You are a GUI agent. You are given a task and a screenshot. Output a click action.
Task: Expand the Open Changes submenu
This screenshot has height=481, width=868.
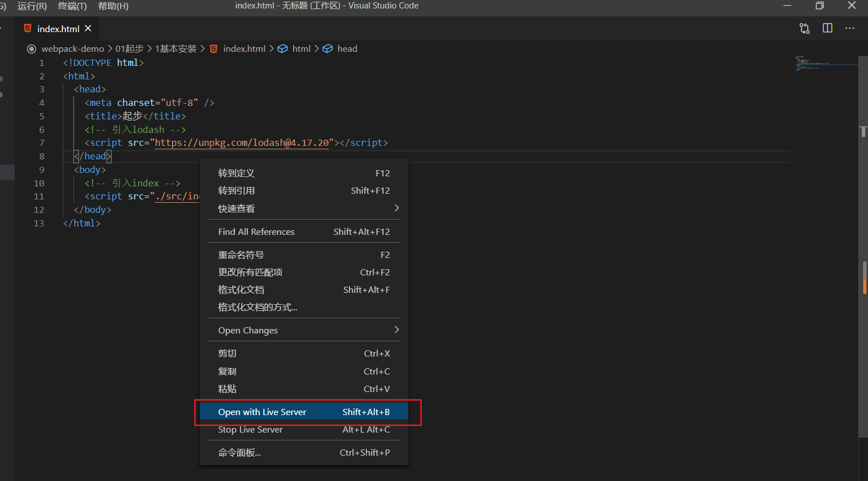tap(304, 330)
